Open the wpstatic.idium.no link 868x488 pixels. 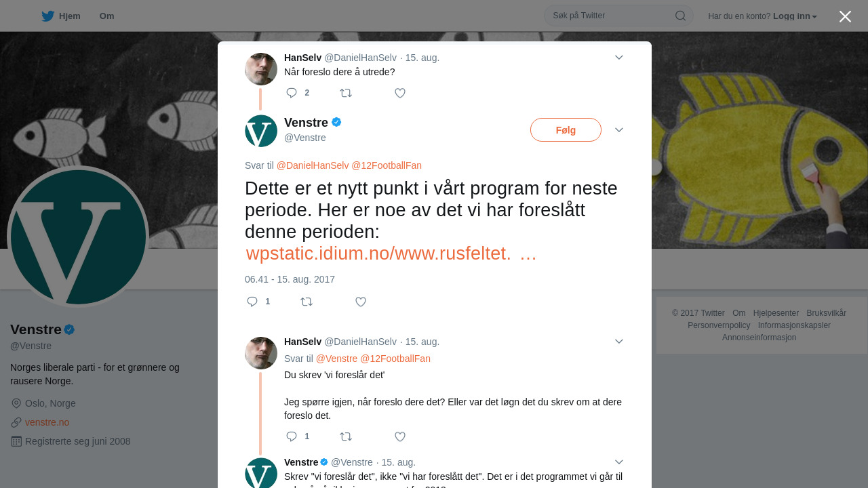click(x=391, y=253)
